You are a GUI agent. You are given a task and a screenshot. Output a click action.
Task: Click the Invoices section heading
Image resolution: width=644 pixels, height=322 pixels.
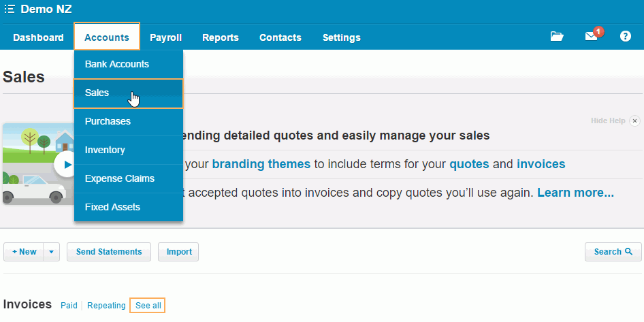[27, 304]
